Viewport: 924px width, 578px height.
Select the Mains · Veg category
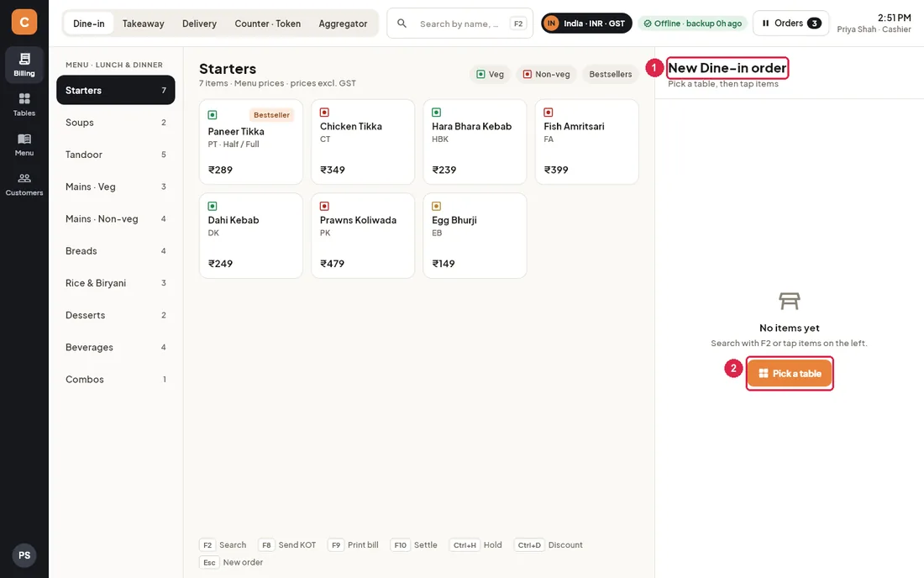[x=116, y=187]
